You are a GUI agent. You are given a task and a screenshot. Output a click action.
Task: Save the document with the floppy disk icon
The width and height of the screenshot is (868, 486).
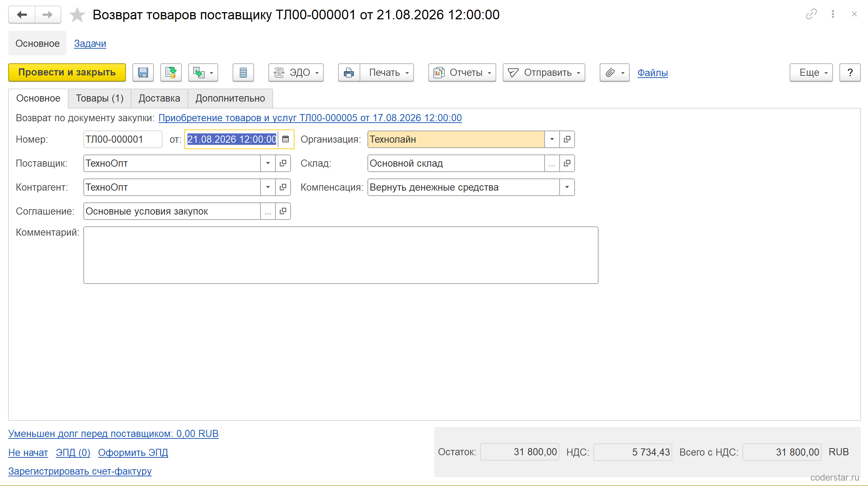[143, 73]
